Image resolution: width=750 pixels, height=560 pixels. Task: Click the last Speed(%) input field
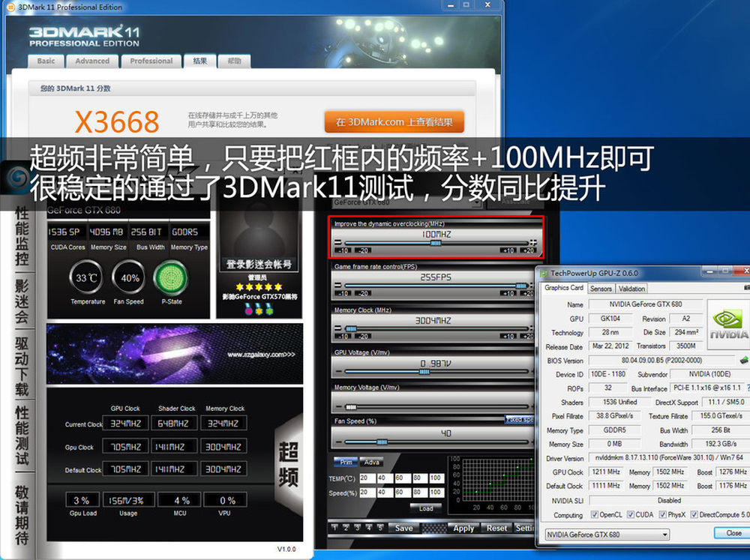point(436,493)
